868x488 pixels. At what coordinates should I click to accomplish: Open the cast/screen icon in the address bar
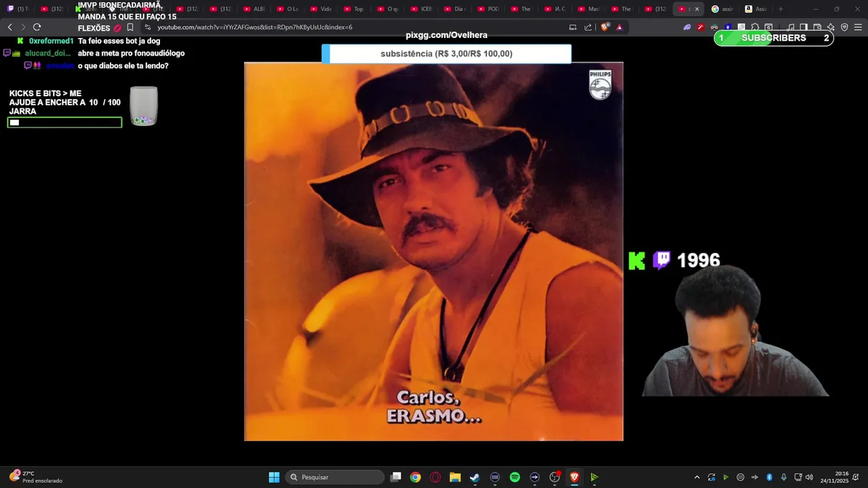(x=573, y=27)
